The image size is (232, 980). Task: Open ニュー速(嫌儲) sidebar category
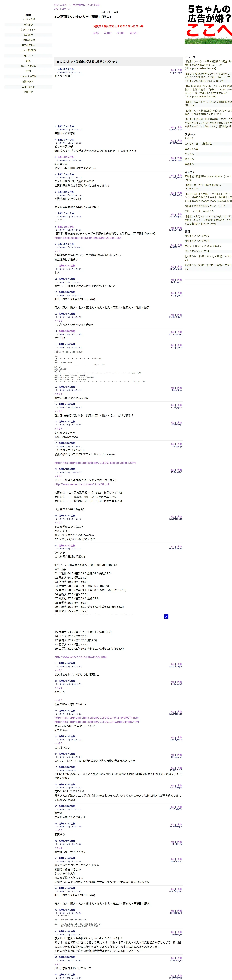[28, 50]
